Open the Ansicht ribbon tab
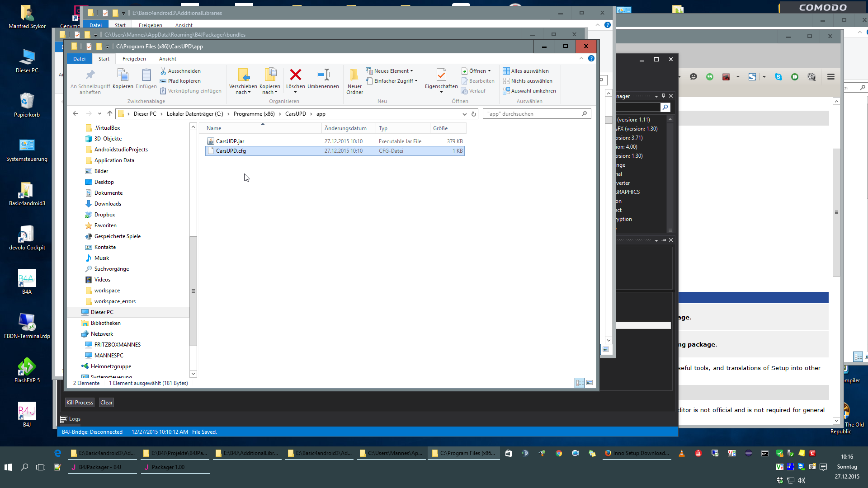868x488 pixels. pyautogui.click(x=168, y=59)
